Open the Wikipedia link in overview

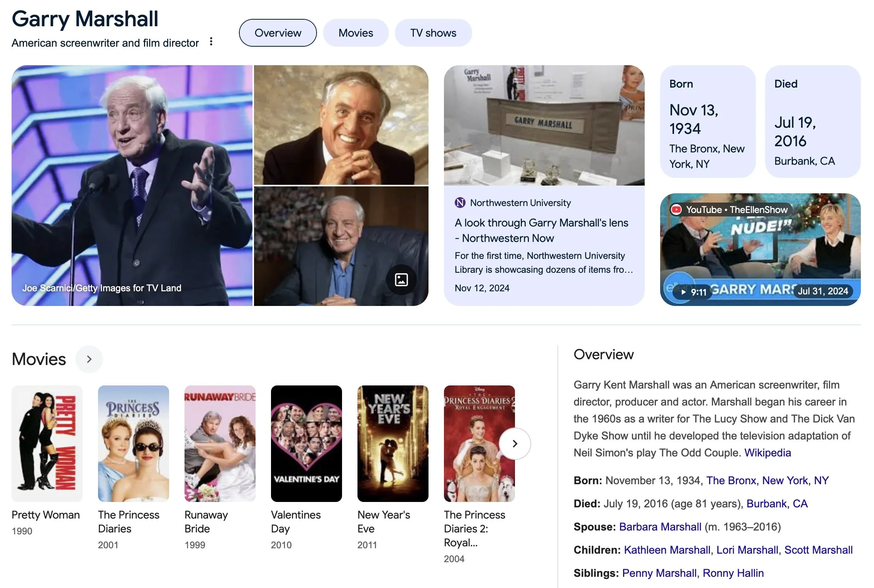[767, 453]
